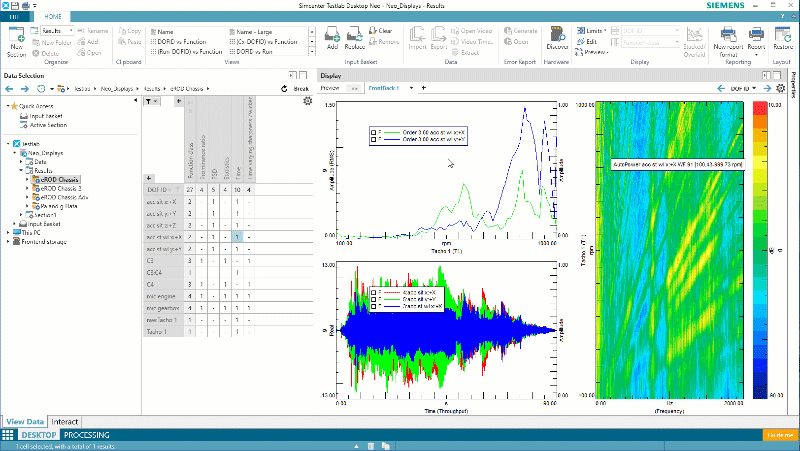Click the colormap legend bar beside the waterfall
This screenshot has height=451, width=800.
(x=761, y=250)
